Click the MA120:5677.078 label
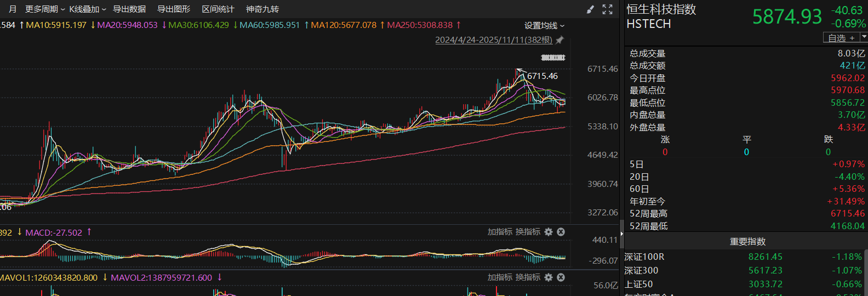Viewport: 868px width, 296px height. click(344, 25)
